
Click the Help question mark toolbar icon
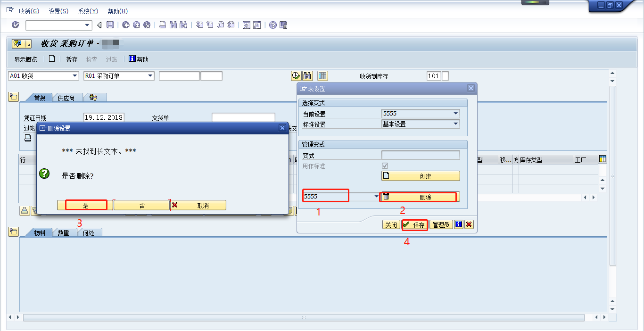click(x=273, y=24)
